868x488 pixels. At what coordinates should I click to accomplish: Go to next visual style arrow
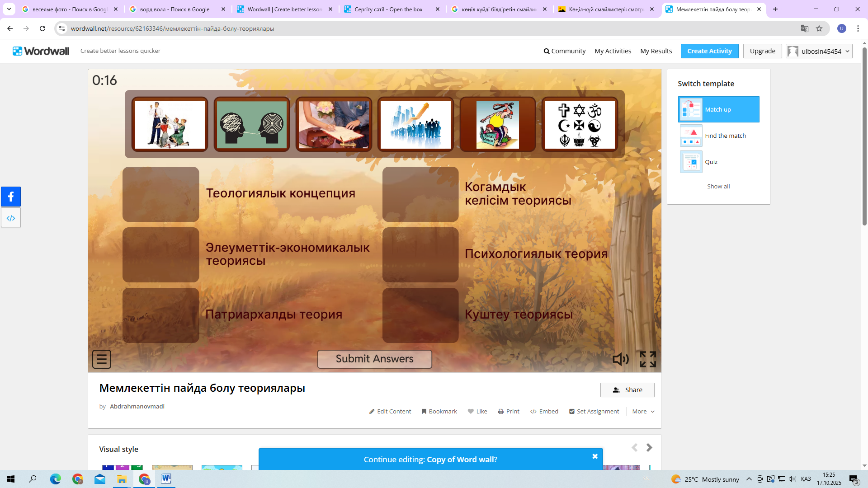pyautogui.click(x=649, y=448)
